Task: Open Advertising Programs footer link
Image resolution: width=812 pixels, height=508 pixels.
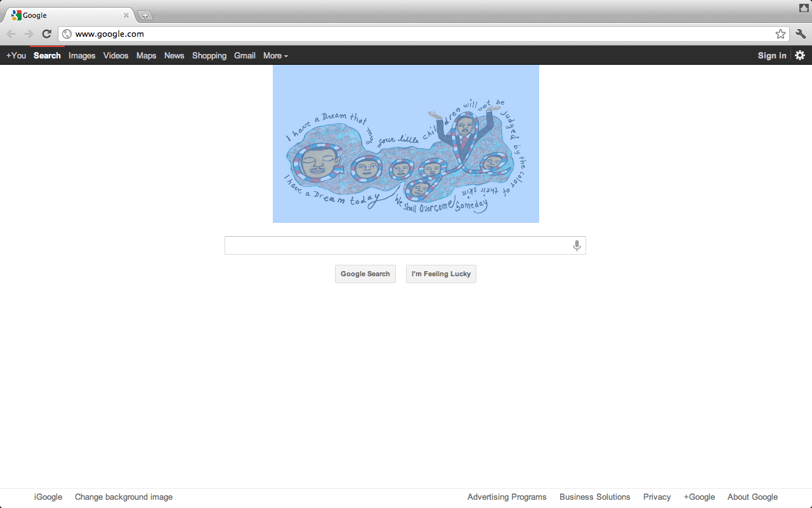Action: tap(507, 497)
